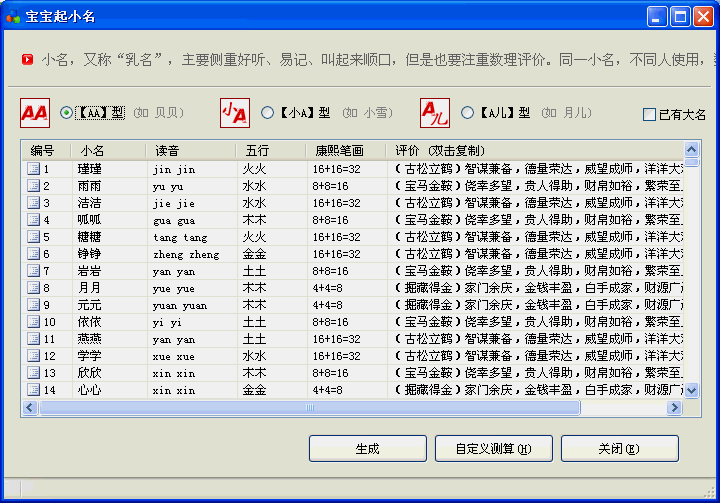Viewport: 720px width, 503px height.
Task: Sort by the 编号 column header
Action: (46, 150)
